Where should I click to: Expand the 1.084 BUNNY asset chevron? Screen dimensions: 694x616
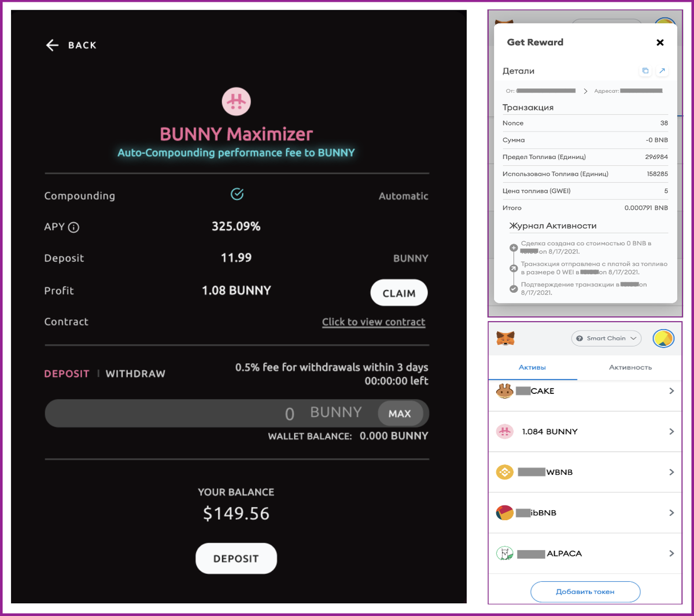[671, 431]
